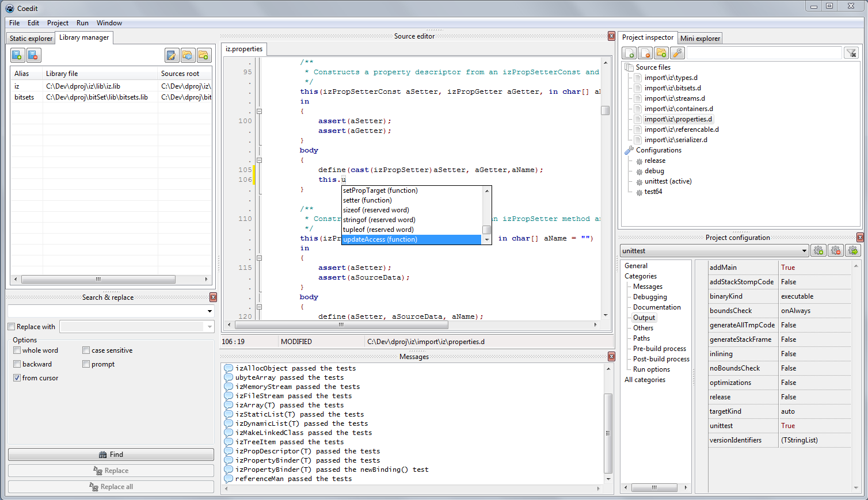The height and width of the screenshot is (500, 868).
Task: Check the 'case sensitive' option
Action: pos(86,350)
